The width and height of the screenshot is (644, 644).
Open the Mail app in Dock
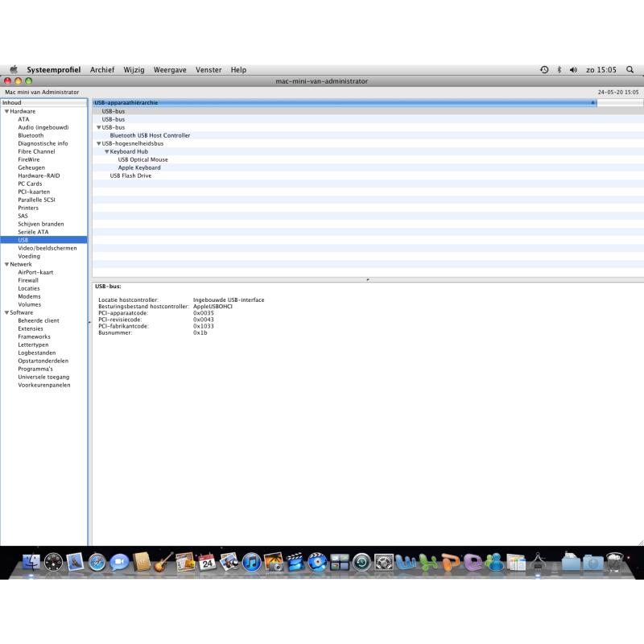click(75, 562)
